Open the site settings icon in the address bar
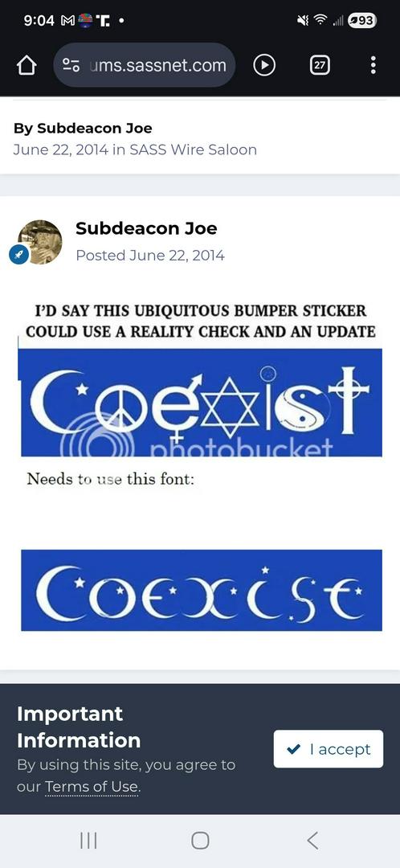 point(71,65)
